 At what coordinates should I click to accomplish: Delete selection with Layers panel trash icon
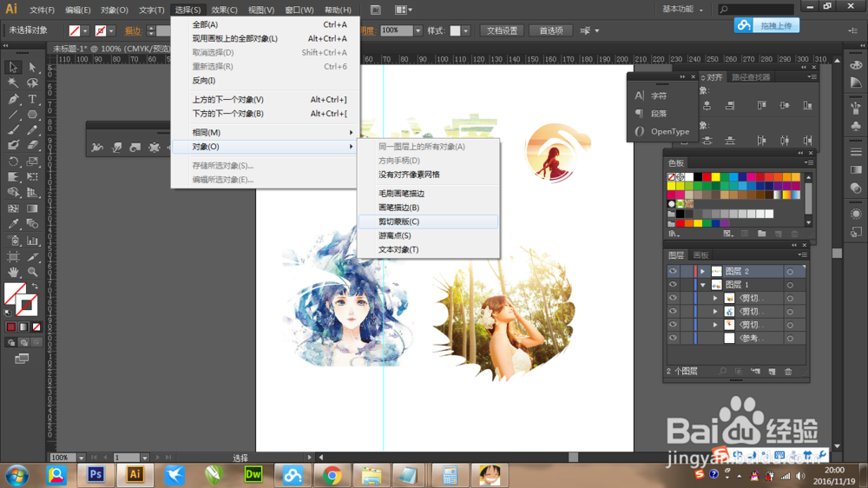pyautogui.click(x=788, y=371)
